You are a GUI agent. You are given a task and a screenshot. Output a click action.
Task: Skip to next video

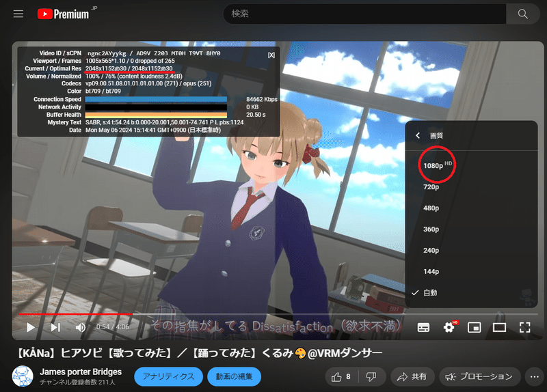(x=55, y=327)
